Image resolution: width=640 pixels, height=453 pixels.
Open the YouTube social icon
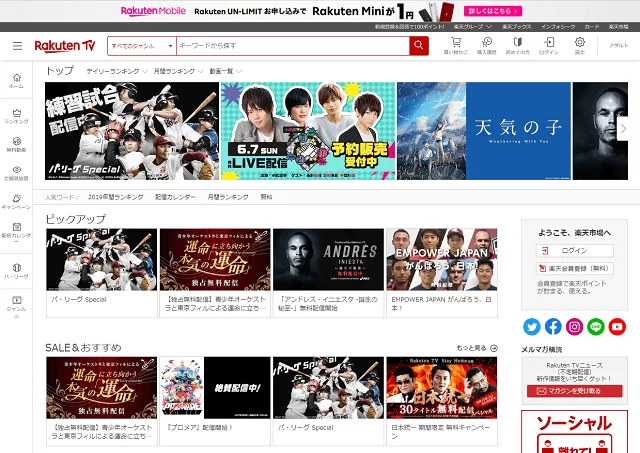click(x=617, y=327)
